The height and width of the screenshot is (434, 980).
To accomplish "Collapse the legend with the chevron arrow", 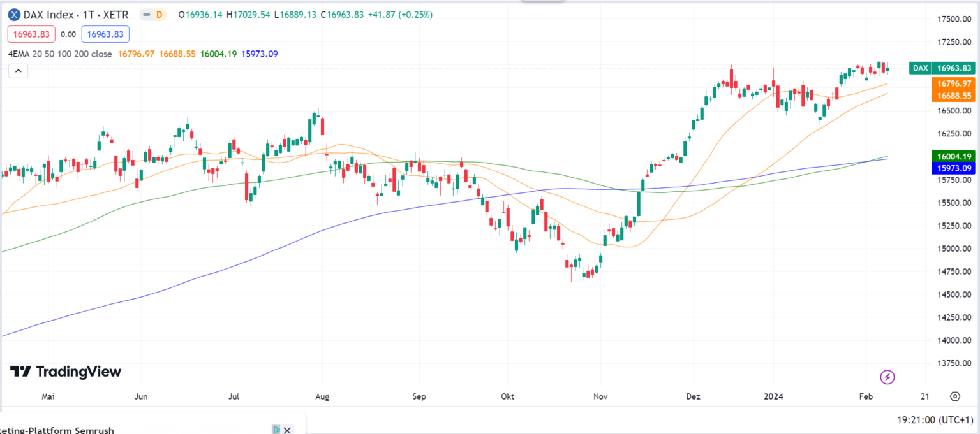I will (x=18, y=70).
